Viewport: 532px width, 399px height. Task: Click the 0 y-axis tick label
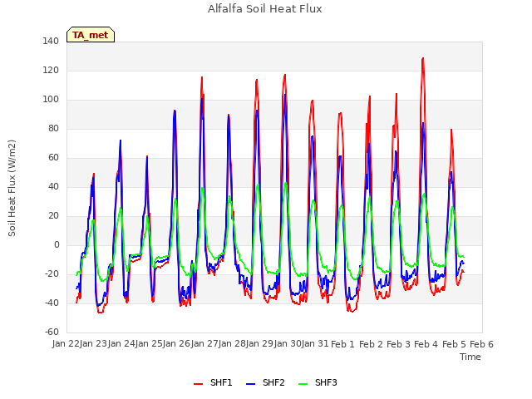tap(57, 245)
